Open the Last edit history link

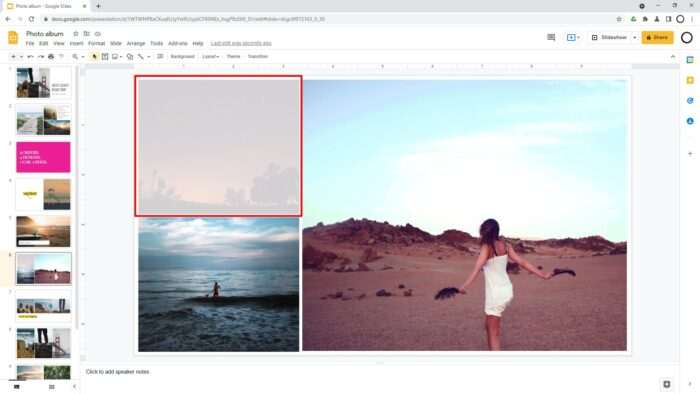(x=241, y=44)
